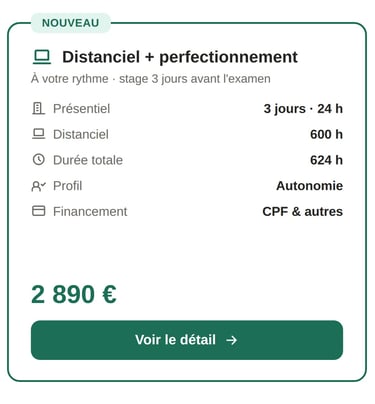Click the Présentiel label
Image resolution: width=375 pixels, height=404 pixels.
coord(81,109)
